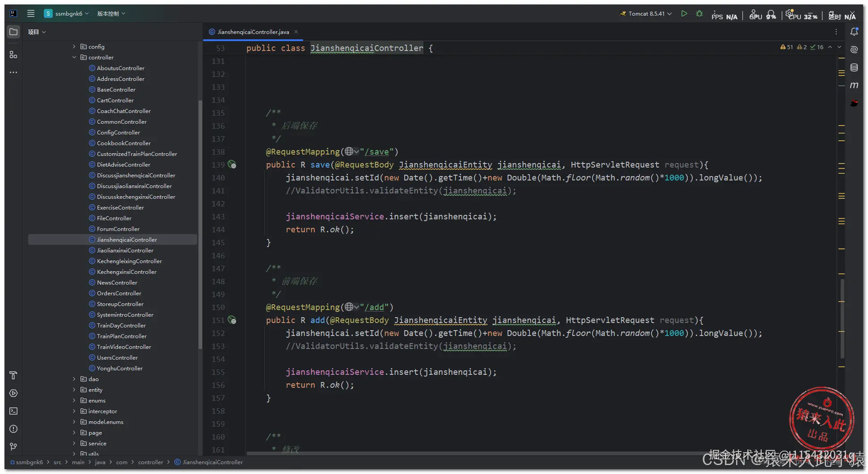This screenshot has height=474, width=868.
Task: Click the gutter icon on line 151
Action: tap(232, 320)
